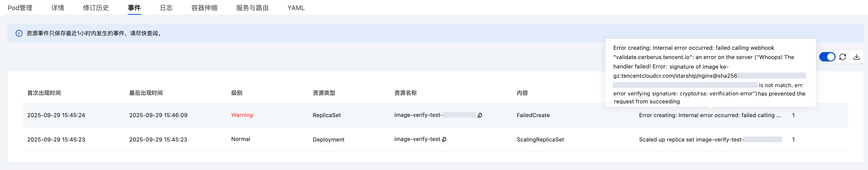Go to the 修订历史 tab
This screenshot has height=170, width=868.
pos(96,8)
